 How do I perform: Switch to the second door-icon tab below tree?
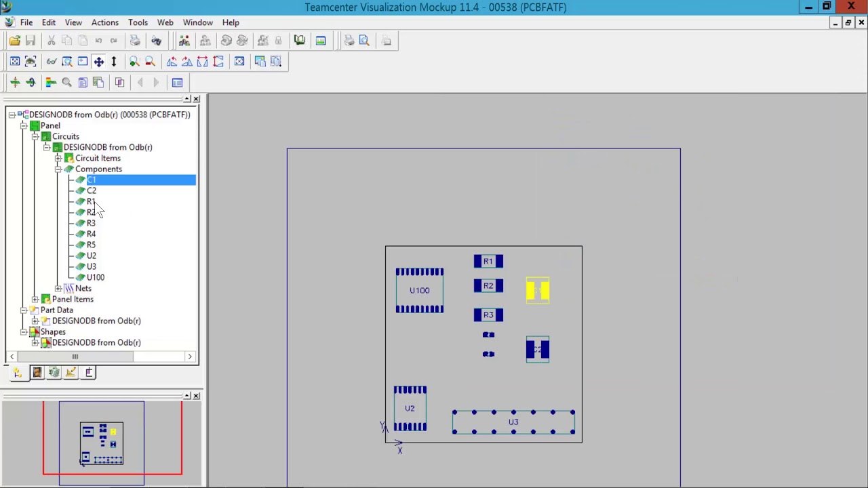37,372
